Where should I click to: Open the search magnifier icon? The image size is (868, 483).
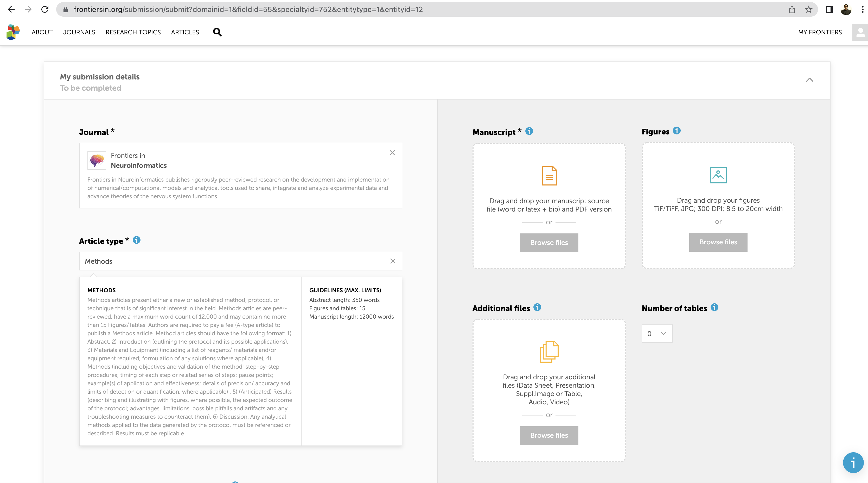click(217, 32)
